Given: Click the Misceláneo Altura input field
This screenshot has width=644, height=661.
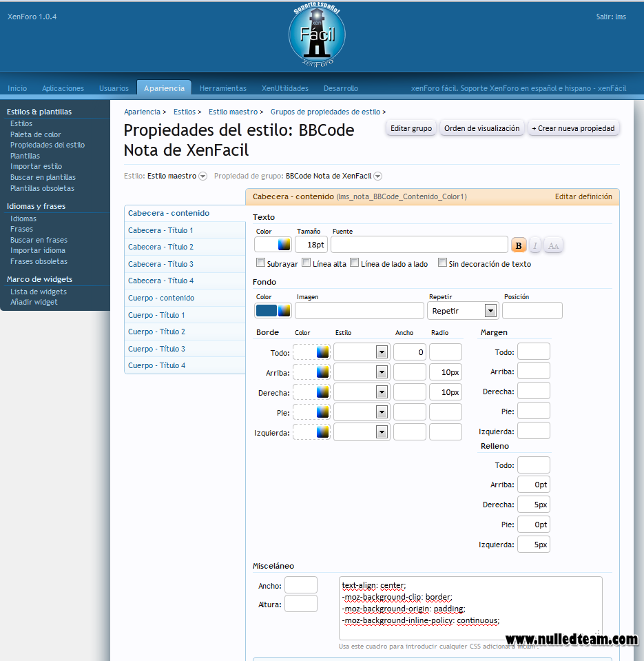Looking at the screenshot, I should click(x=301, y=604).
